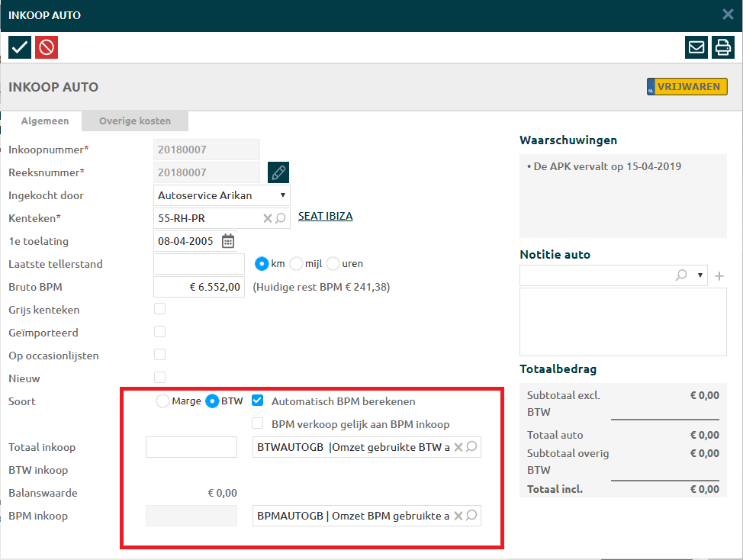Select the Marge radio button

click(162, 401)
